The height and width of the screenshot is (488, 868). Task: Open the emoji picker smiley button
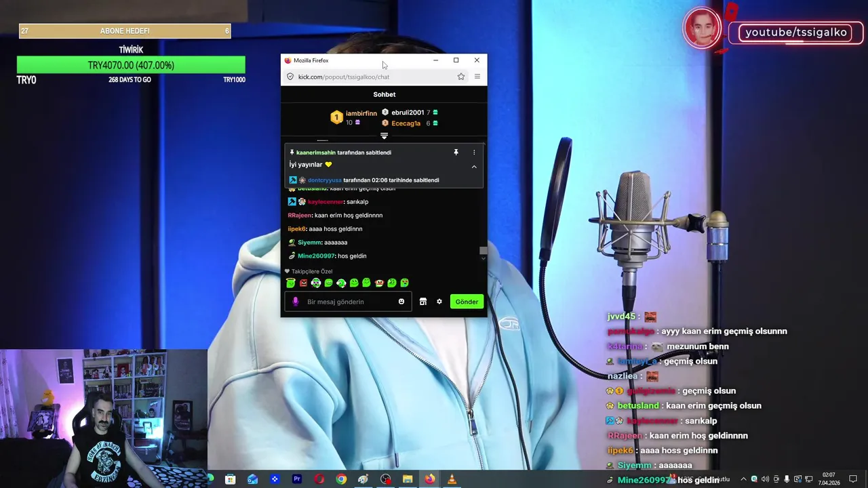click(x=401, y=302)
